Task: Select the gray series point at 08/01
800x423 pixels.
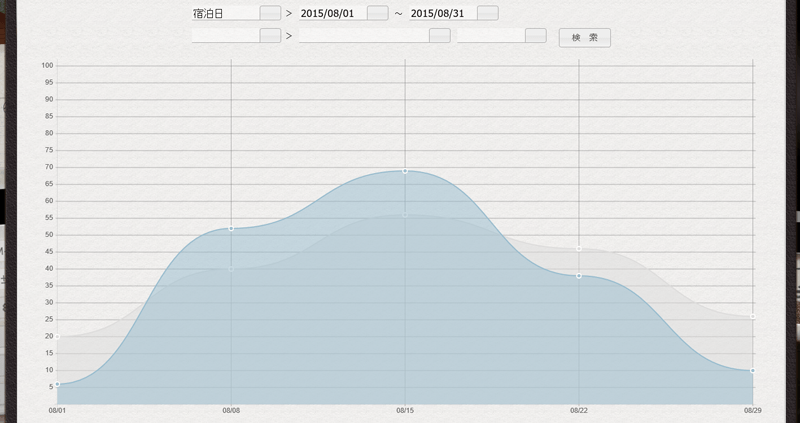Action: pos(58,337)
